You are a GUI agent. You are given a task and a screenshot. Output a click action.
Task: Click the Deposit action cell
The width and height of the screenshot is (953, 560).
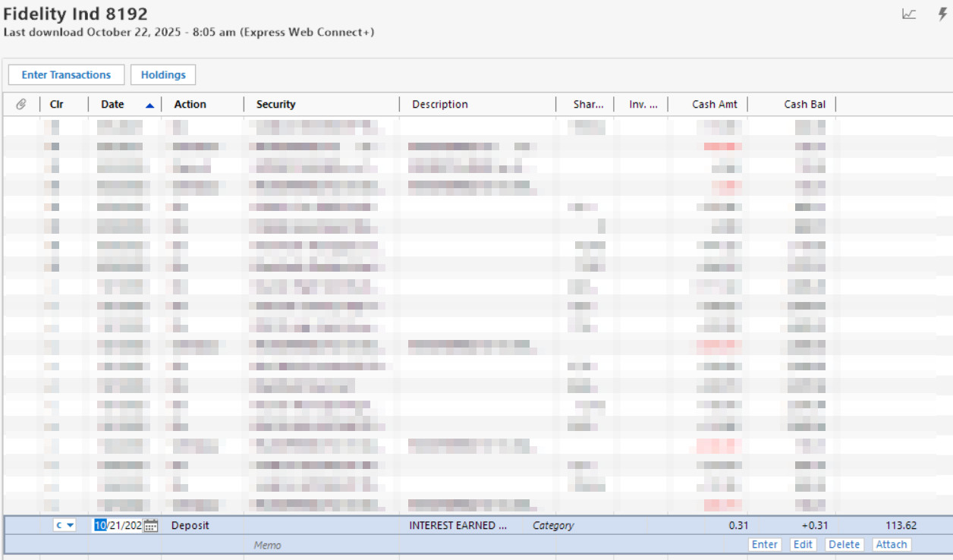[x=190, y=525]
